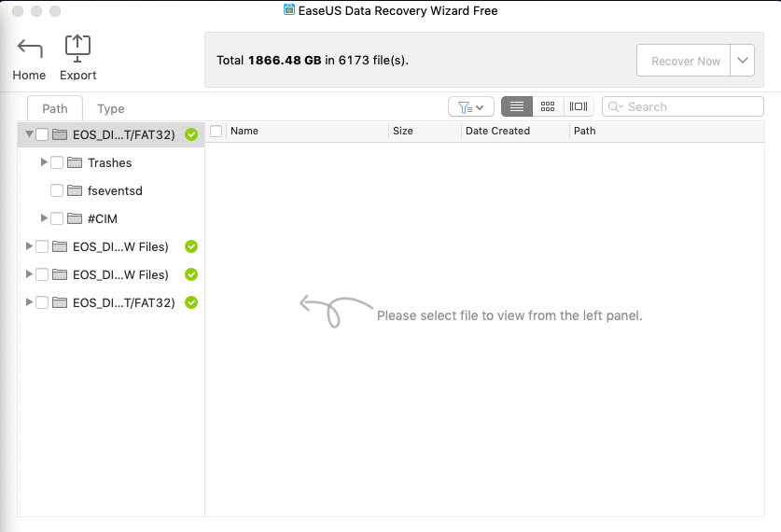Click the second EOS_DI...W Files) green check icon
The height and width of the screenshot is (532, 781).
coord(191,274)
